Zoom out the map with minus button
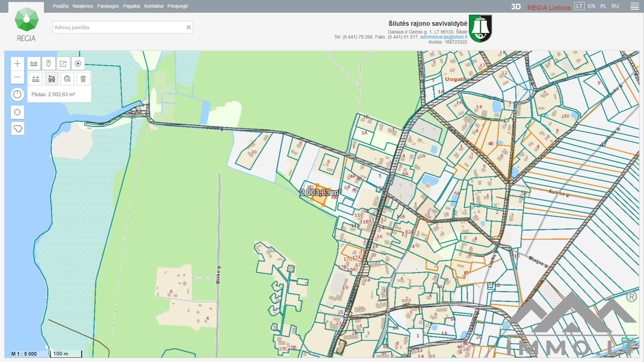The height and width of the screenshot is (362, 644). coord(17,77)
